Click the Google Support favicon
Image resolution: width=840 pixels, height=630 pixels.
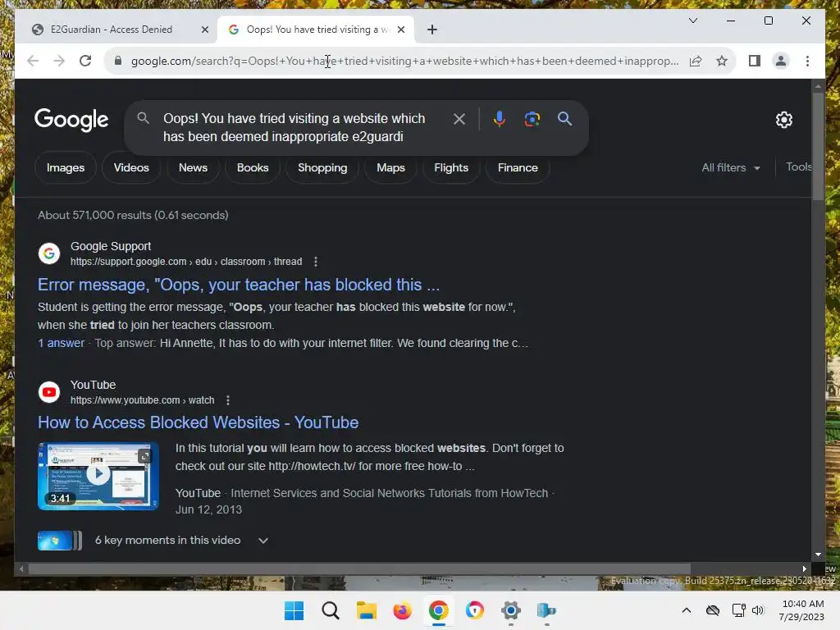click(x=49, y=253)
